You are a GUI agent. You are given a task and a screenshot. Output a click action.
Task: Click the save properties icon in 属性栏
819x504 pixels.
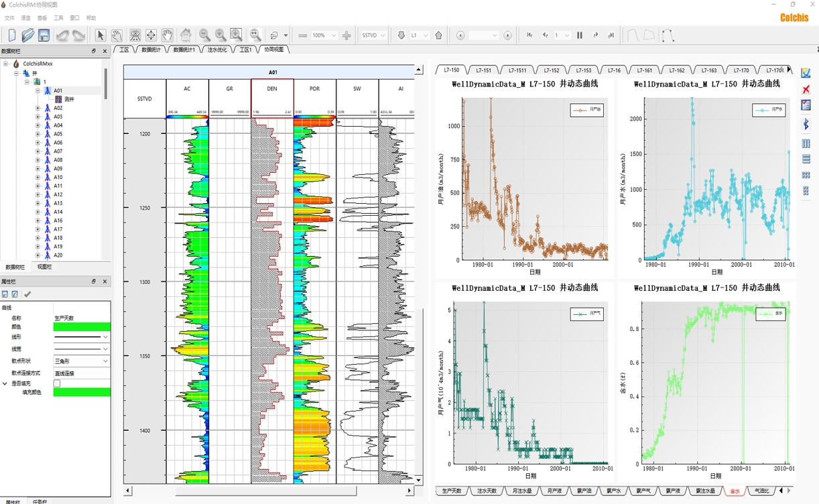[x=5, y=294]
